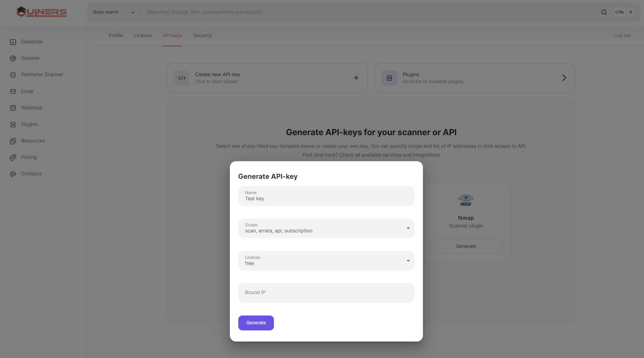Click the Pricing tag icon
The width and height of the screenshot is (644, 358).
[x=13, y=157]
